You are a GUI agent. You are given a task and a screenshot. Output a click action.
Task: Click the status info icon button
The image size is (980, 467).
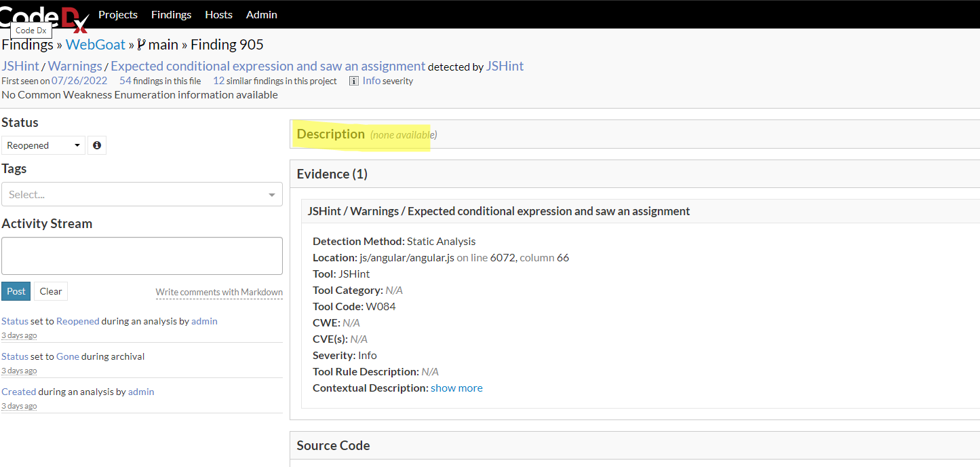coord(97,145)
